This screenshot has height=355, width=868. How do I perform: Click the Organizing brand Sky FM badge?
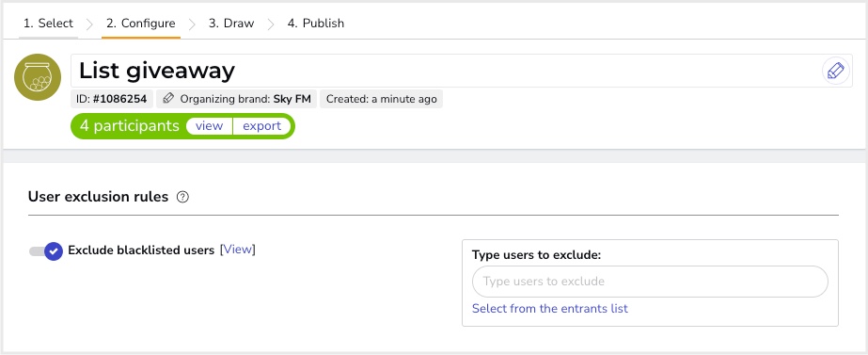point(236,99)
